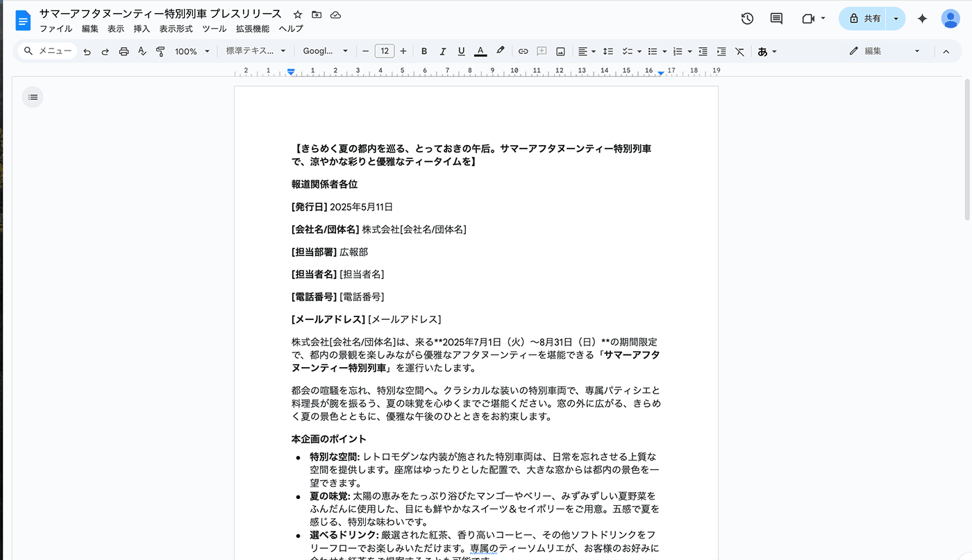
Task: Open the 編集 menu
Action: pyautogui.click(x=90, y=29)
